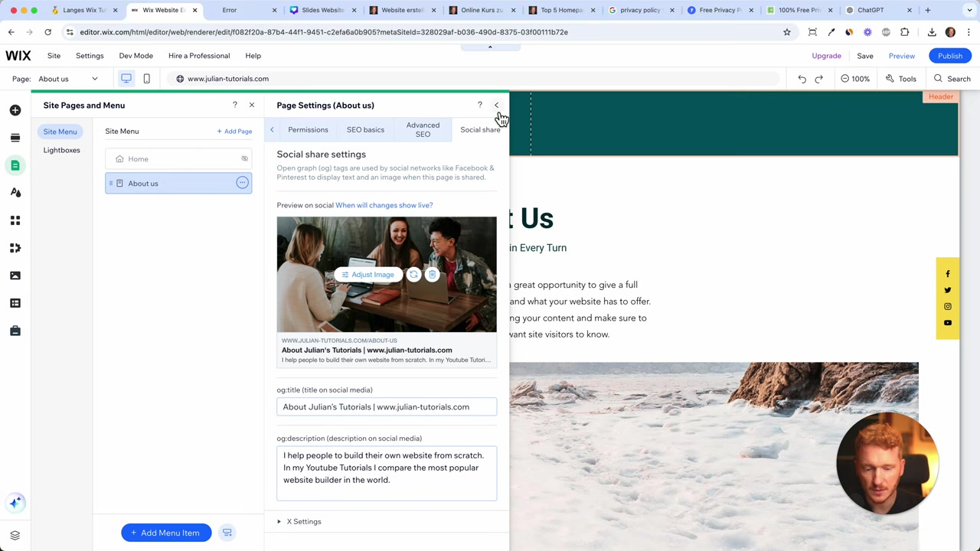Select the Home page in Site Menu

178,159
